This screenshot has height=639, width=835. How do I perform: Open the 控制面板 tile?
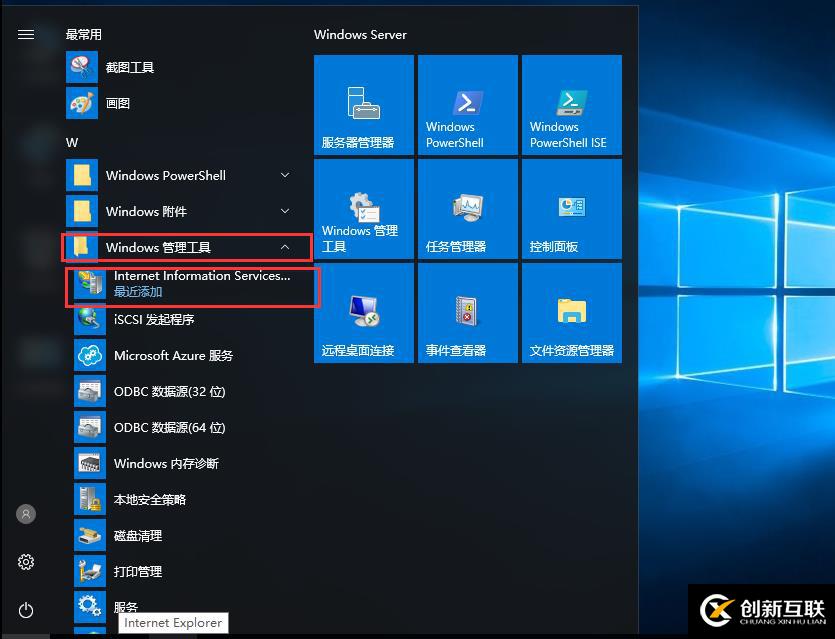point(572,209)
